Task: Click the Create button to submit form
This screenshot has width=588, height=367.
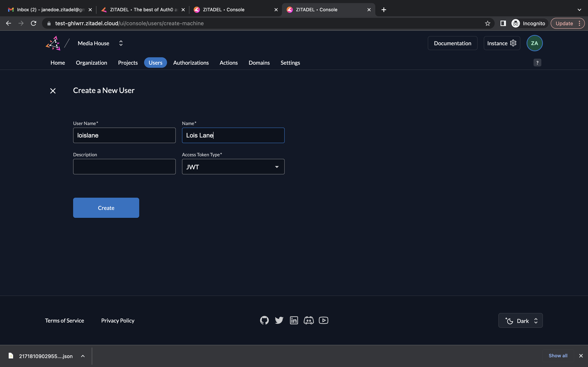Action: (106, 208)
